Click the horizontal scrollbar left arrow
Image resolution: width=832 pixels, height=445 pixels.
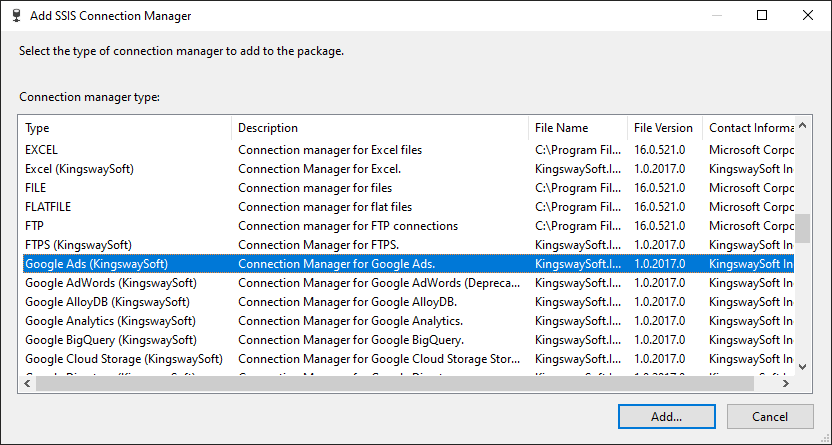point(28,383)
